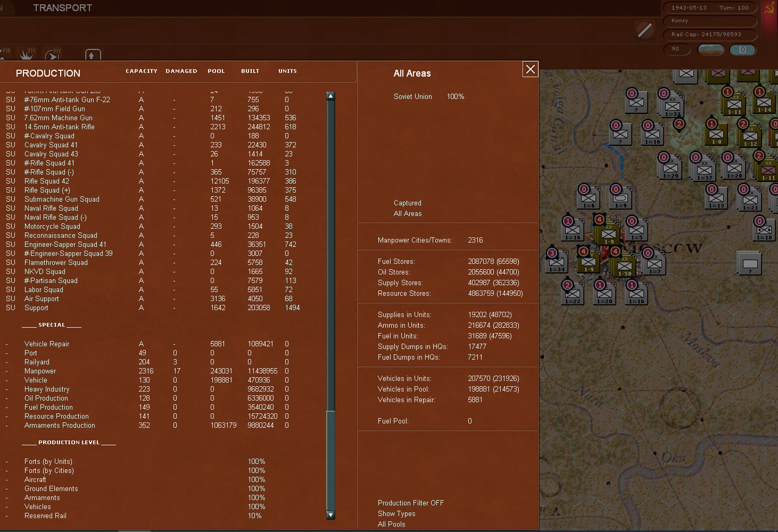Select the unit counter labeled 1=18

764,229
